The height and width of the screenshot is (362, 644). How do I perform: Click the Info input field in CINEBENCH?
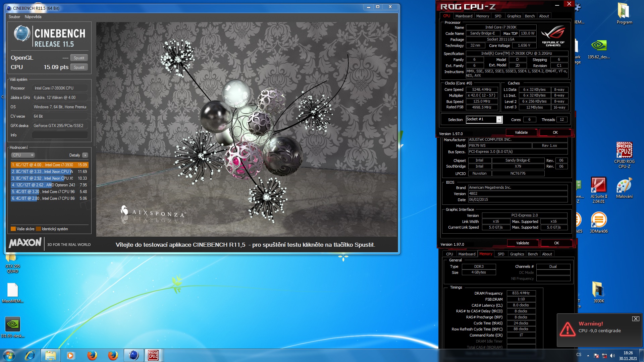pyautogui.click(x=60, y=135)
